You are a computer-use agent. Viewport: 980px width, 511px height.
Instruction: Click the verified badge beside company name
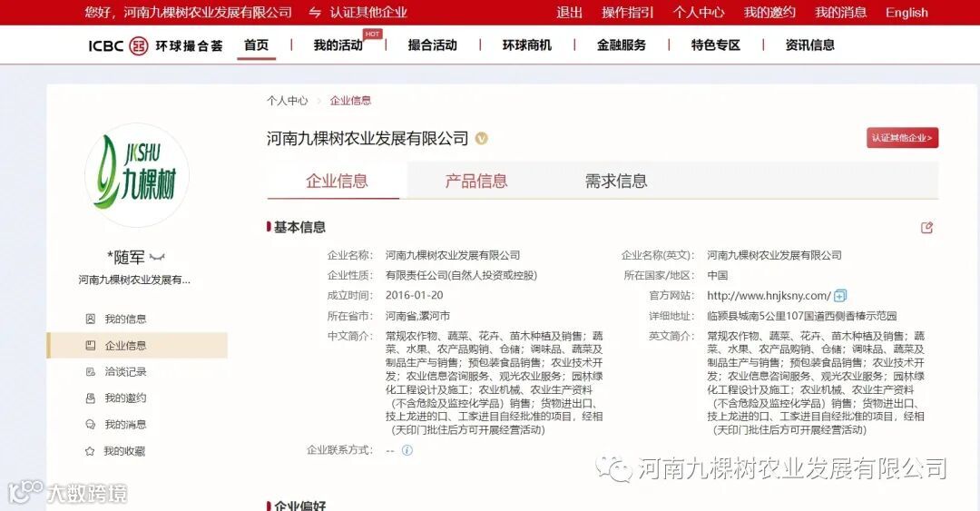481,138
